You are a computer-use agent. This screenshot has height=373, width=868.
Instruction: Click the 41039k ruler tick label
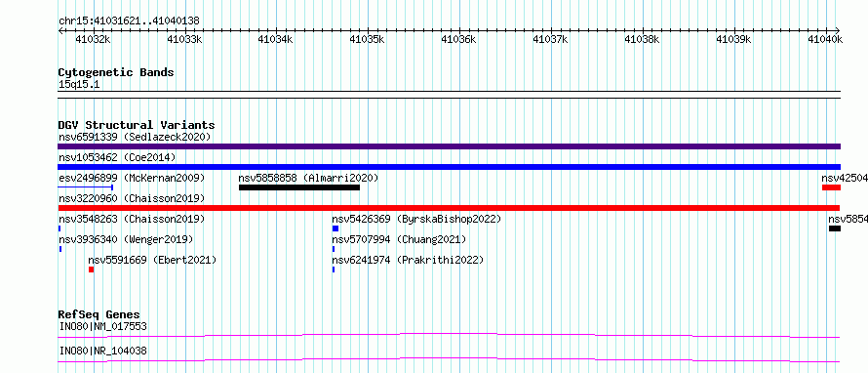point(734,39)
